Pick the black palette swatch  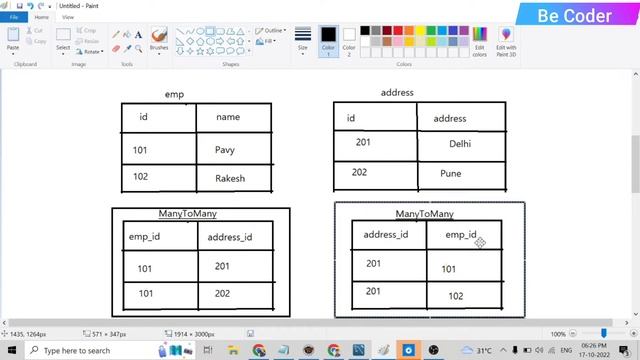365,30
